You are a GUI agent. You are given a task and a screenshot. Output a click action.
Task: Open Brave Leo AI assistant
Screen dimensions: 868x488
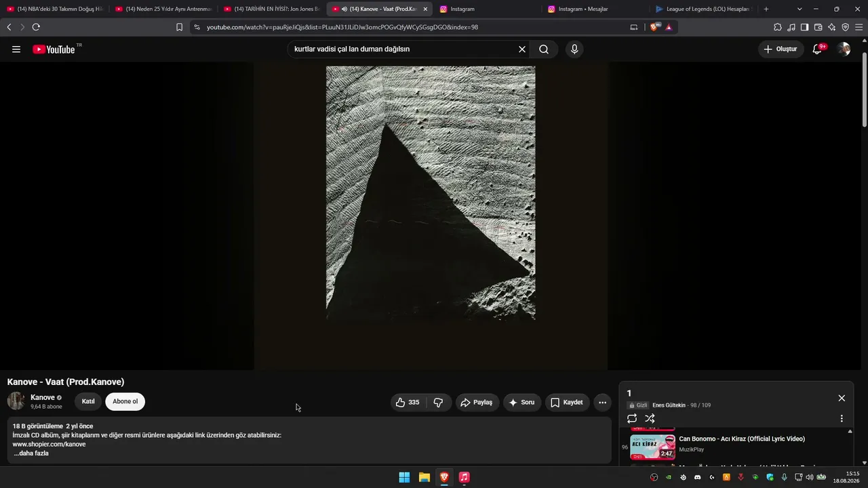click(832, 27)
